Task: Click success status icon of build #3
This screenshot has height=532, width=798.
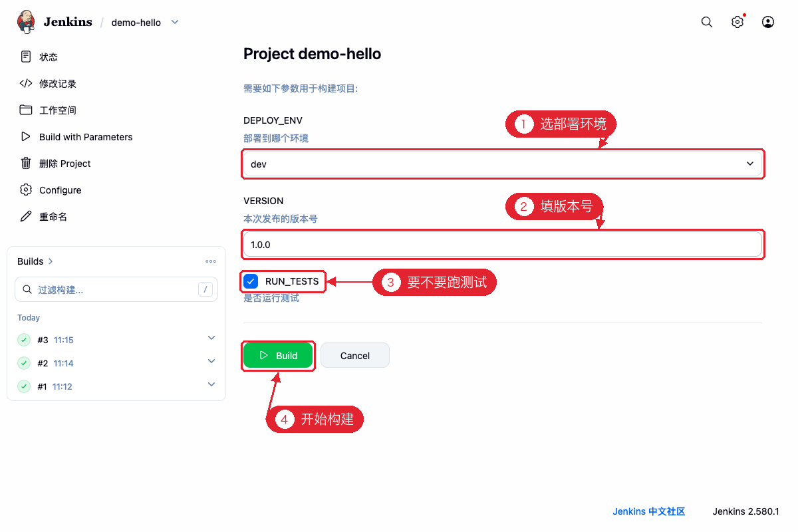Action: (x=24, y=340)
